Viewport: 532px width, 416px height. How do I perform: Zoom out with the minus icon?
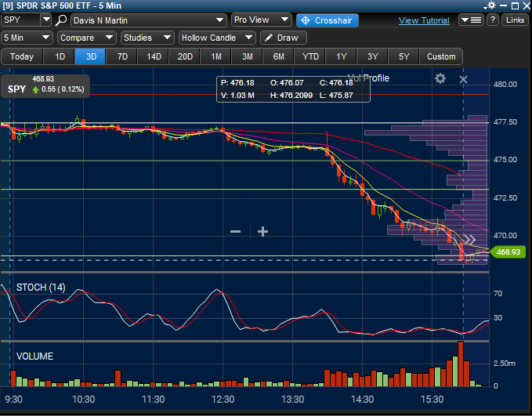235,232
